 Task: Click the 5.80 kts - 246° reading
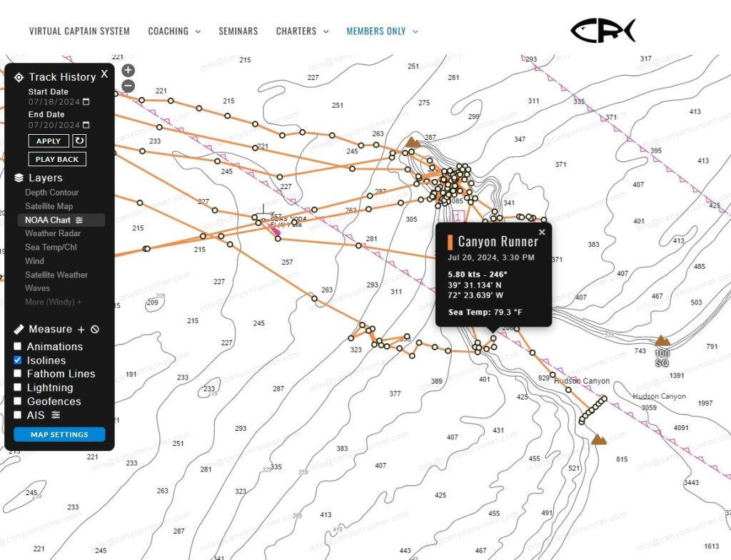478,275
